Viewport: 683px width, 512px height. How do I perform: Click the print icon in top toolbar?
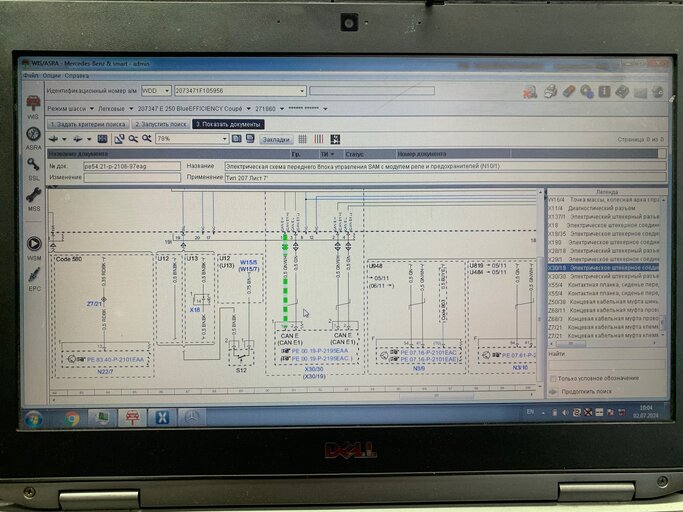551,92
